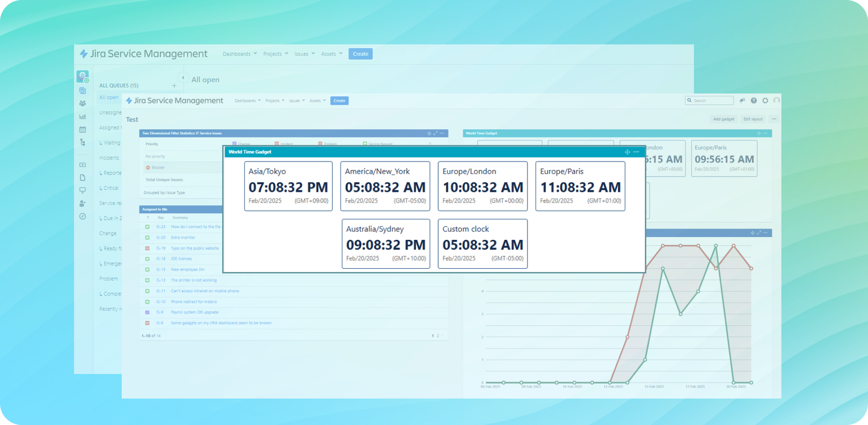
Task: Expand the Issues dropdown in the dashboard window
Action: 297,101
